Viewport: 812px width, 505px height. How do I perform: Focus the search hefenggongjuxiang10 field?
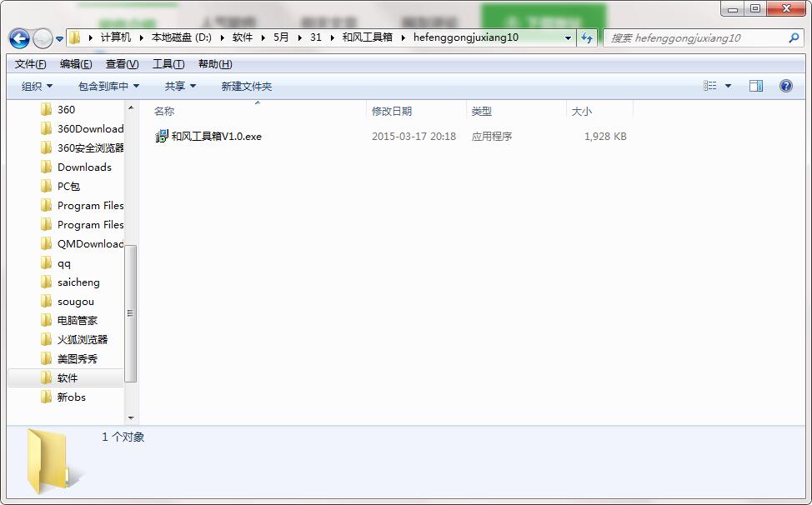[704, 37]
